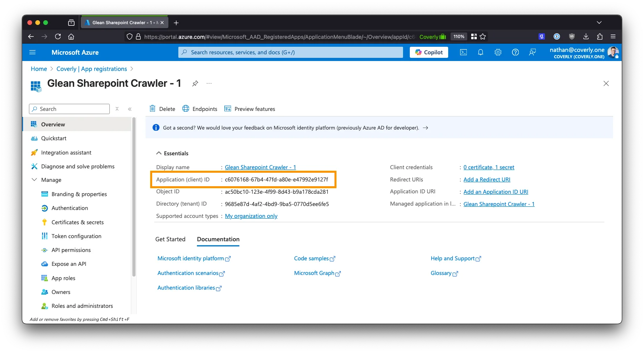The image size is (644, 353).
Task: Open a new browser tab
Action: coord(176,23)
